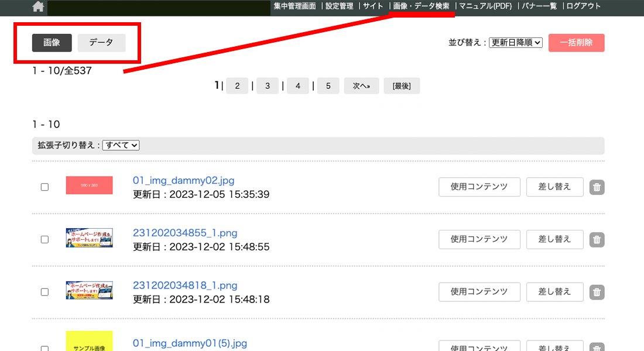Open the 並び替え sort dropdown
This screenshot has width=644, height=351.
(515, 43)
